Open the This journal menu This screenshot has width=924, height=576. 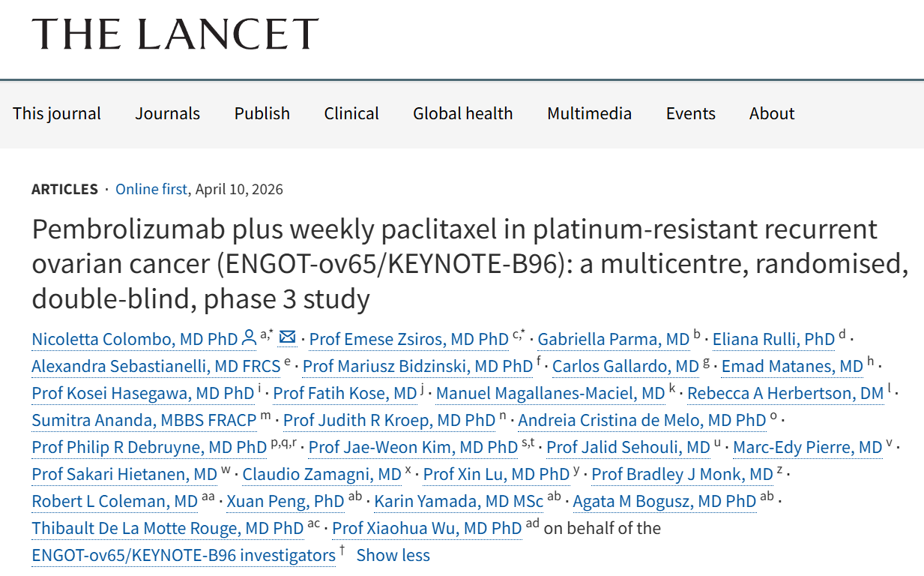coord(57,113)
